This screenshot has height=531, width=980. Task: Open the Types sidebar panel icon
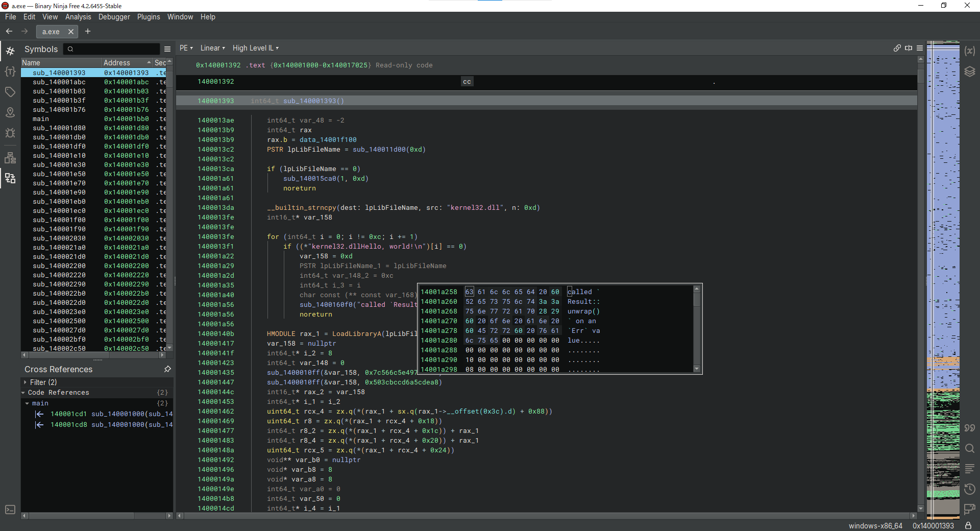(x=10, y=71)
